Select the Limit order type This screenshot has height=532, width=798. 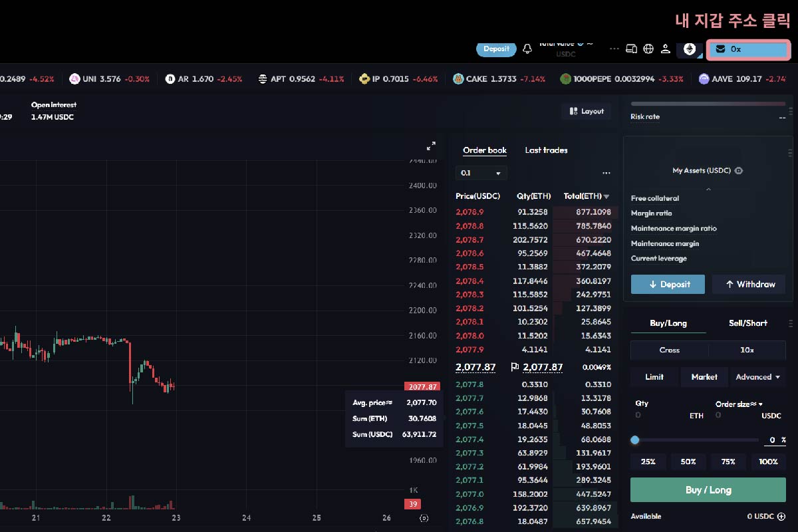(654, 377)
